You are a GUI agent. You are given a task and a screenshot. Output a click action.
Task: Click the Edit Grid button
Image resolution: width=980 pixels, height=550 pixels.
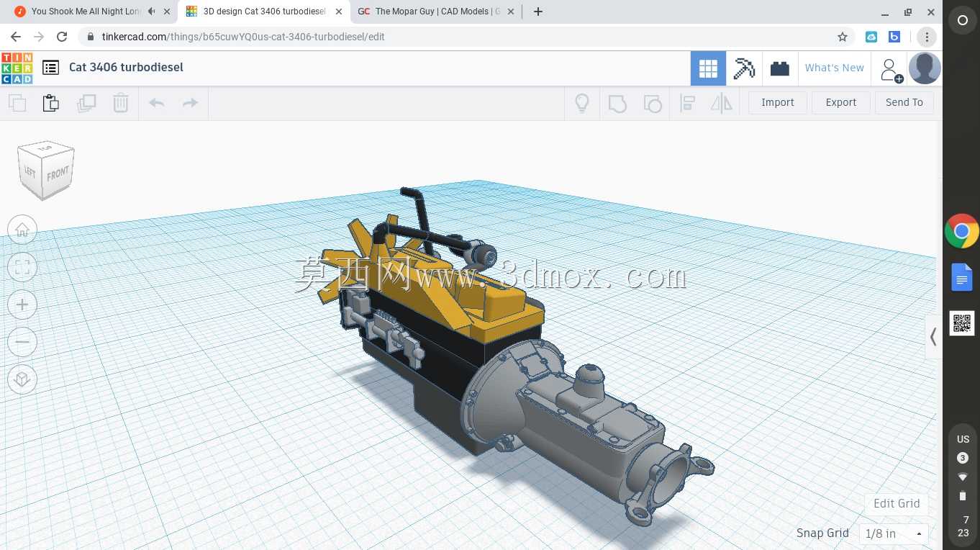click(x=897, y=503)
